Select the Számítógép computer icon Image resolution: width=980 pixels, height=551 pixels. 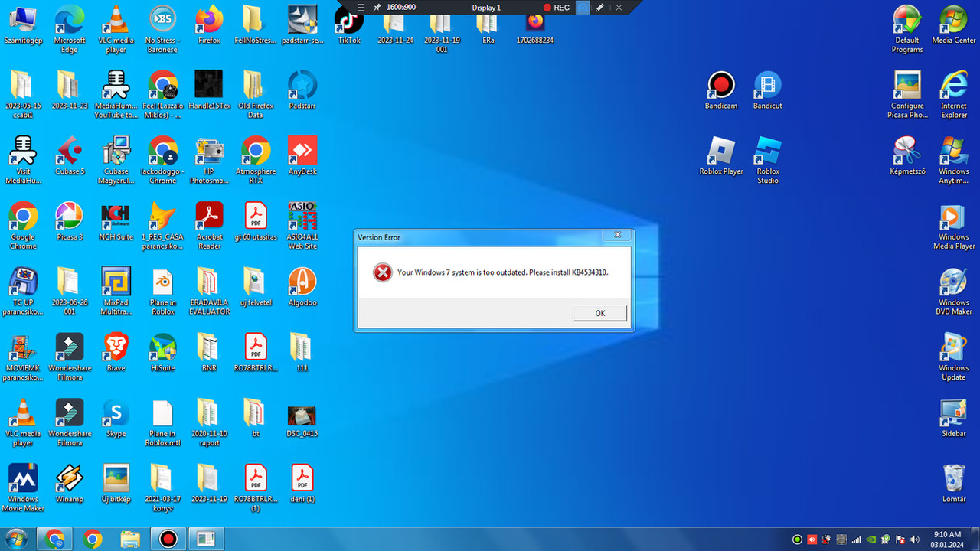click(x=23, y=25)
